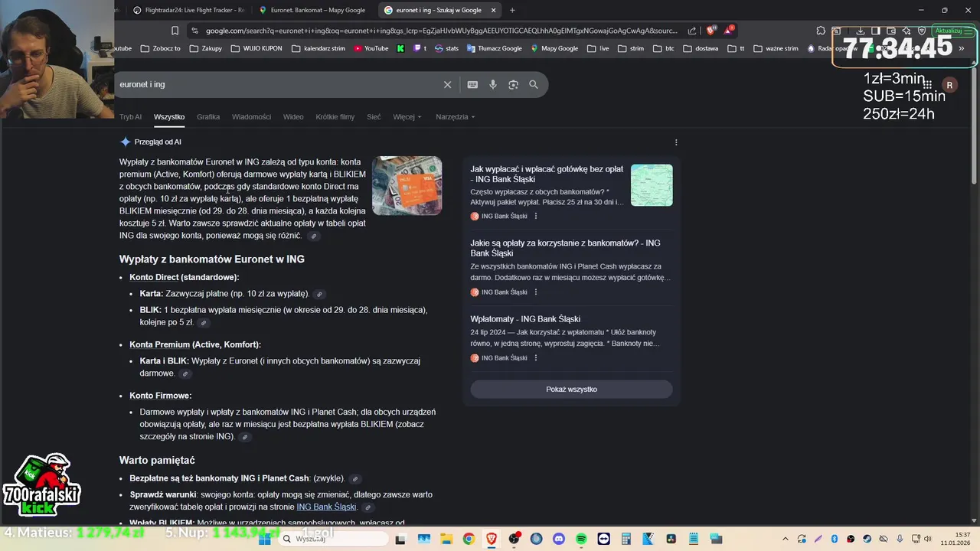Screen dimensions: 980x551
Task: Open the 'dostawa' bookmarks folder
Action: (701, 48)
